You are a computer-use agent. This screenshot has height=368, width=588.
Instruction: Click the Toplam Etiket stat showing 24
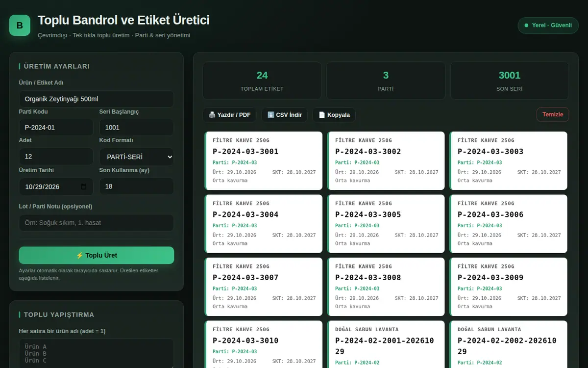pyautogui.click(x=262, y=80)
